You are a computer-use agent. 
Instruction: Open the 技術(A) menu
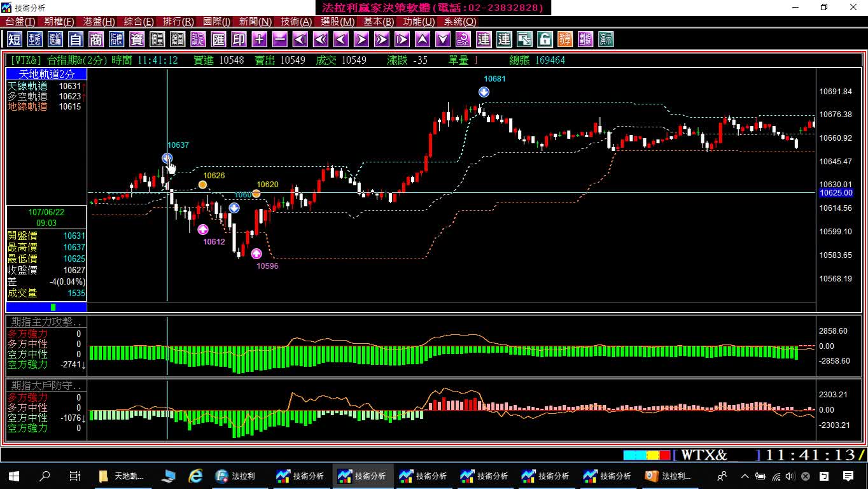click(x=297, y=22)
